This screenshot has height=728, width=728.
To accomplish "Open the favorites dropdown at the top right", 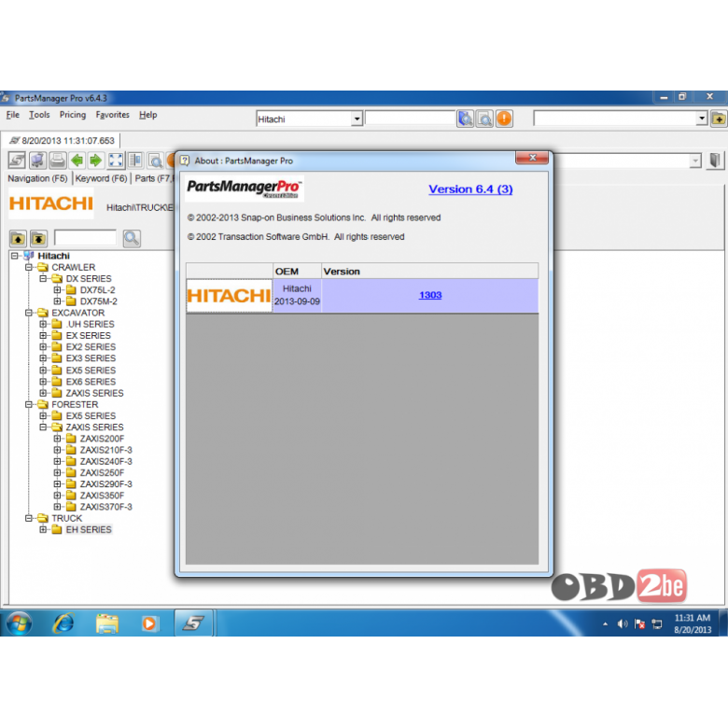I will 702,119.
